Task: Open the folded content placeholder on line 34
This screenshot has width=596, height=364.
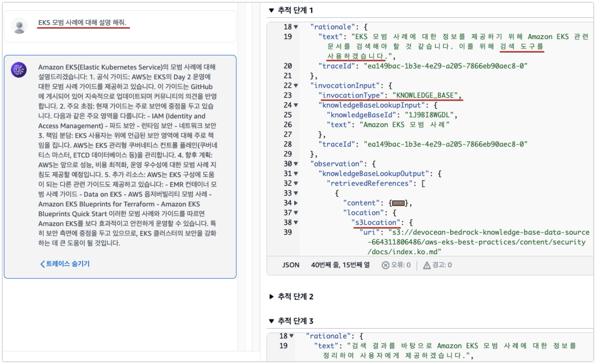Action: (398, 203)
